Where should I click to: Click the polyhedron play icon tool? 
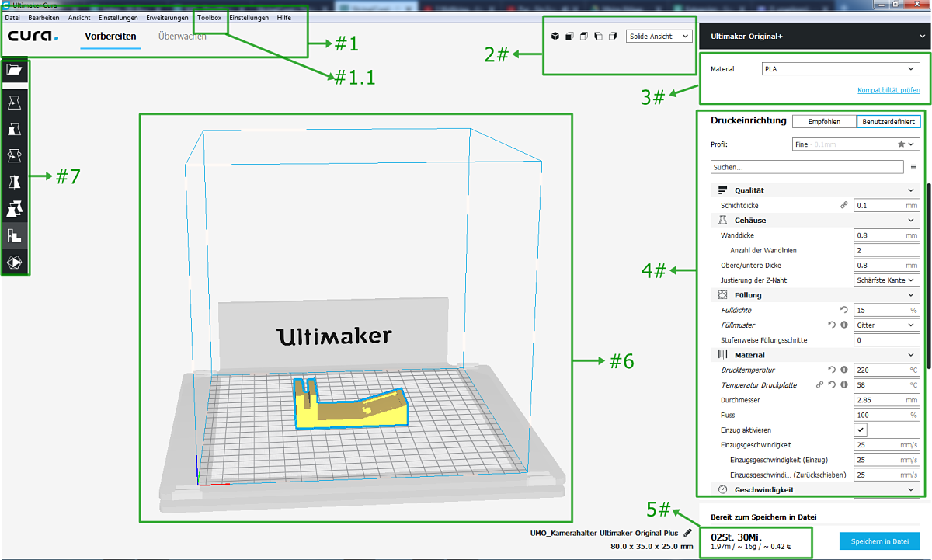(15, 263)
